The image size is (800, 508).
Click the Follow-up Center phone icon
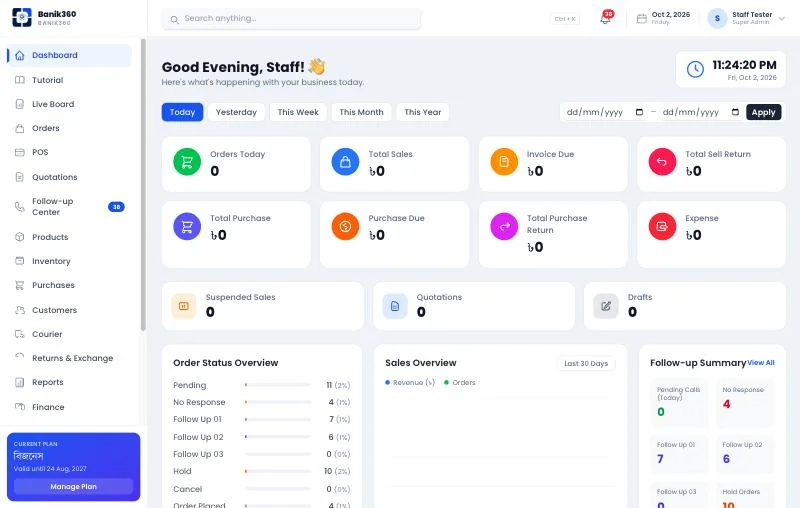[20, 207]
